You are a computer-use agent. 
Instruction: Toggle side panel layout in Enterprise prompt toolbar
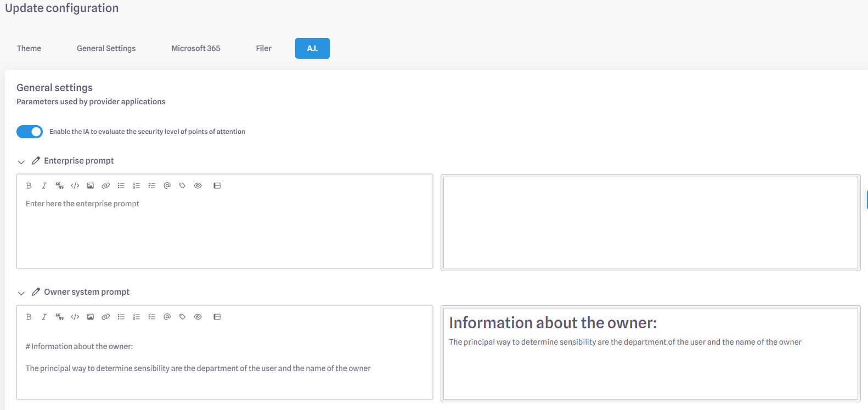pos(217,186)
